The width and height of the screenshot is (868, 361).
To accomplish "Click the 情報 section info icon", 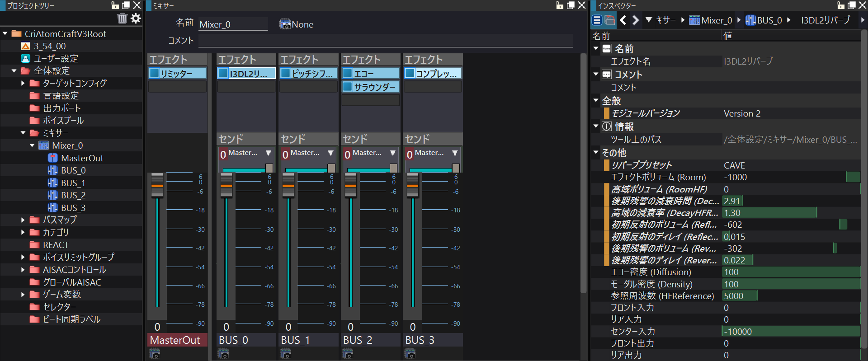I will click(607, 127).
